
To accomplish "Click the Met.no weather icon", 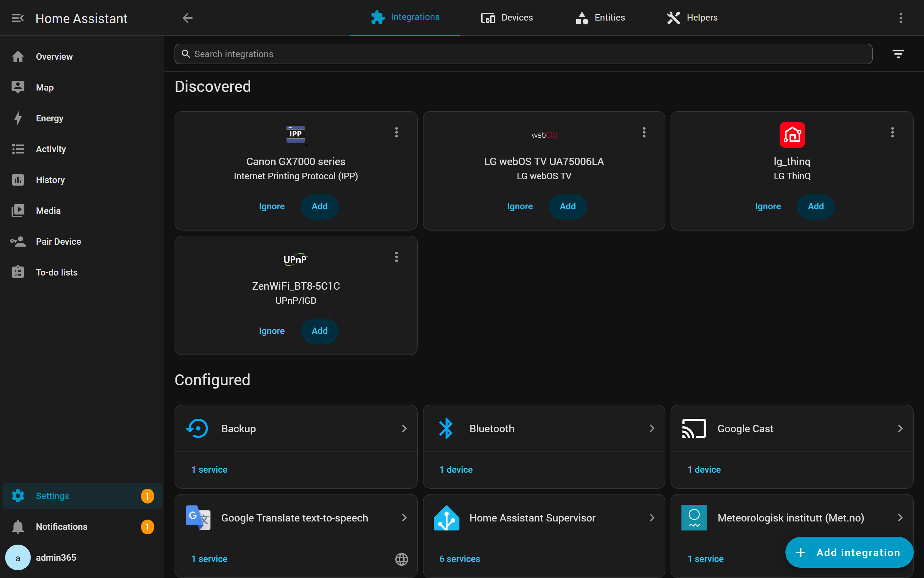I will pos(694,518).
